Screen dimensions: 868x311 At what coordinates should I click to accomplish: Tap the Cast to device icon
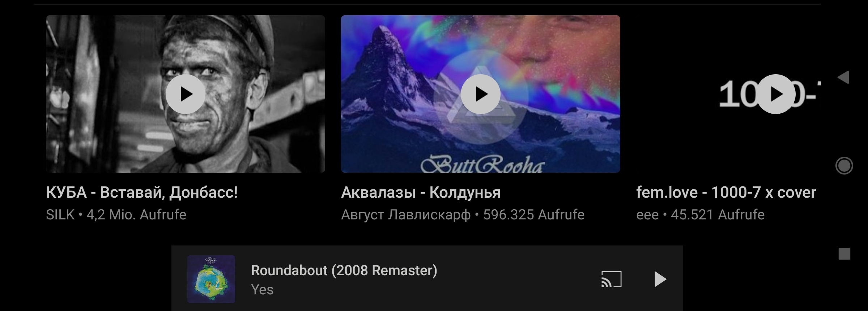click(611, 279)
